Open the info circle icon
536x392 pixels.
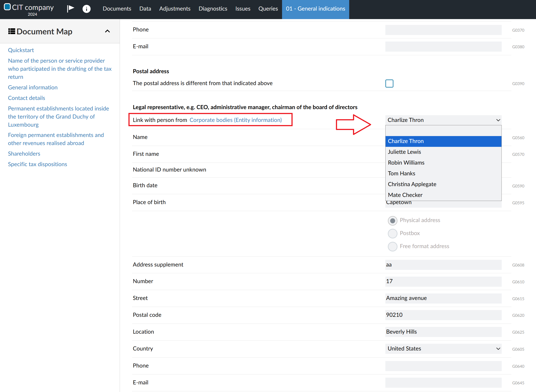coord(86,9)
